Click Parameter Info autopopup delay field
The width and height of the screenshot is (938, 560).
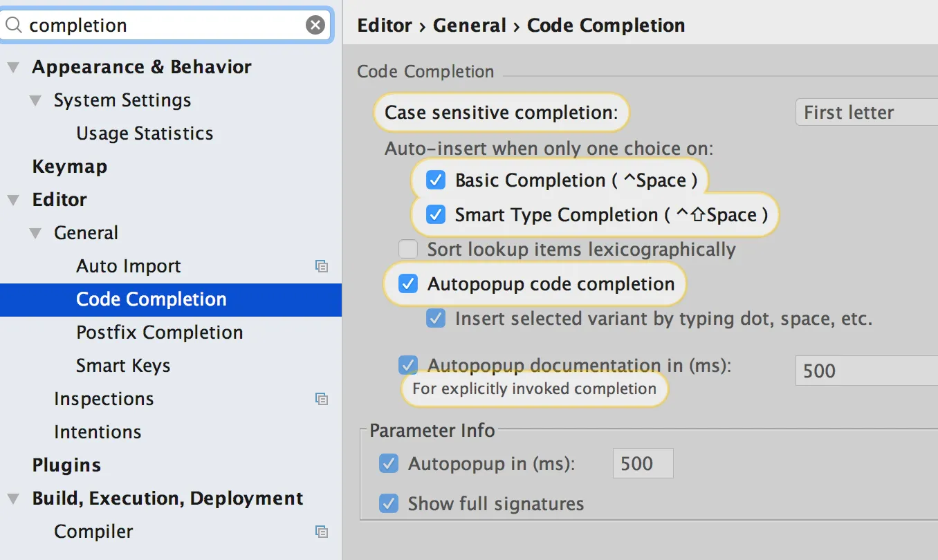(642, 463)
